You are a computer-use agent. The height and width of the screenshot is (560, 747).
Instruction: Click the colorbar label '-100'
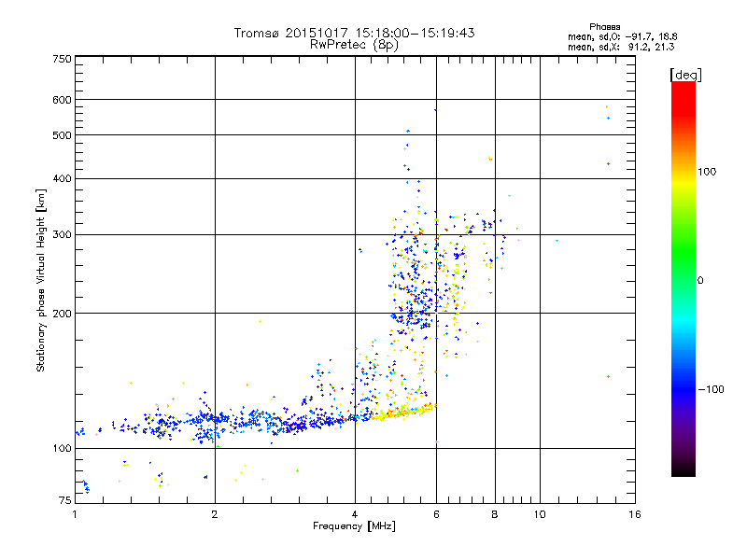pyautogui.click(x=712, y=389)
